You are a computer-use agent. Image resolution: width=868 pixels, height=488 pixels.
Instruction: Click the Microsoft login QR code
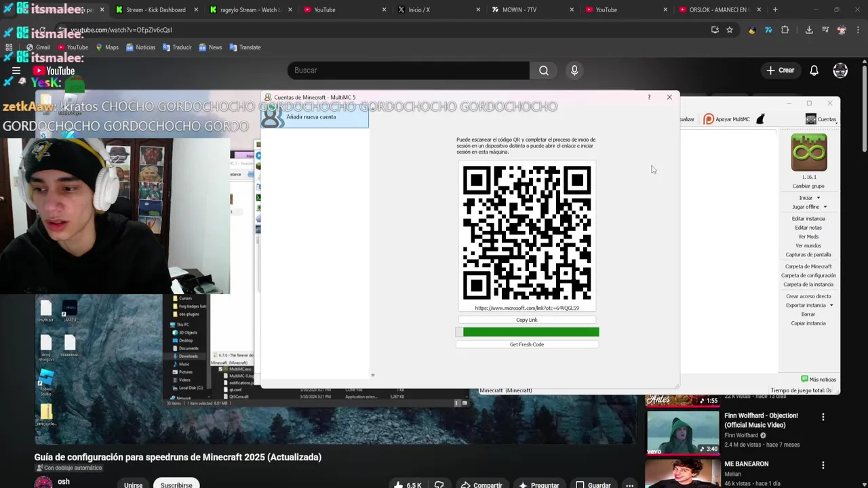[527, 232]
